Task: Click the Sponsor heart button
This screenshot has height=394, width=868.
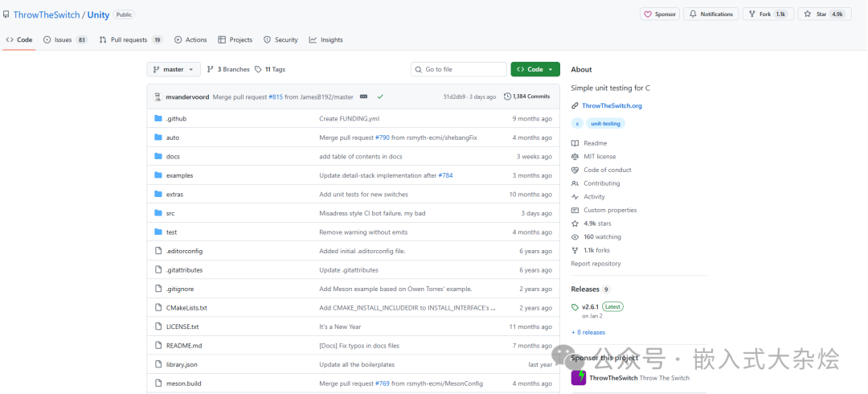Action: click(x=660, y=14)
